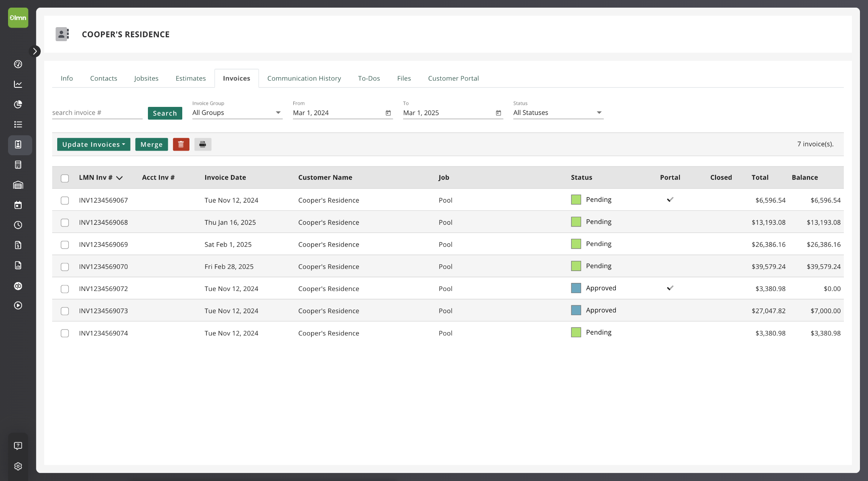Click the green Pending swatch for INV1234569068

(576, 222)
